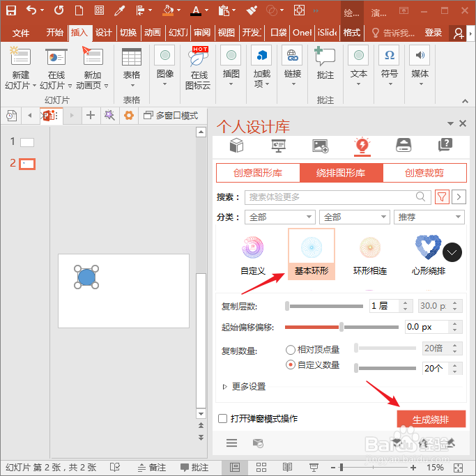Open the first 全部 category dropdown
476x476 pixels.
click(x=280, y=217)
